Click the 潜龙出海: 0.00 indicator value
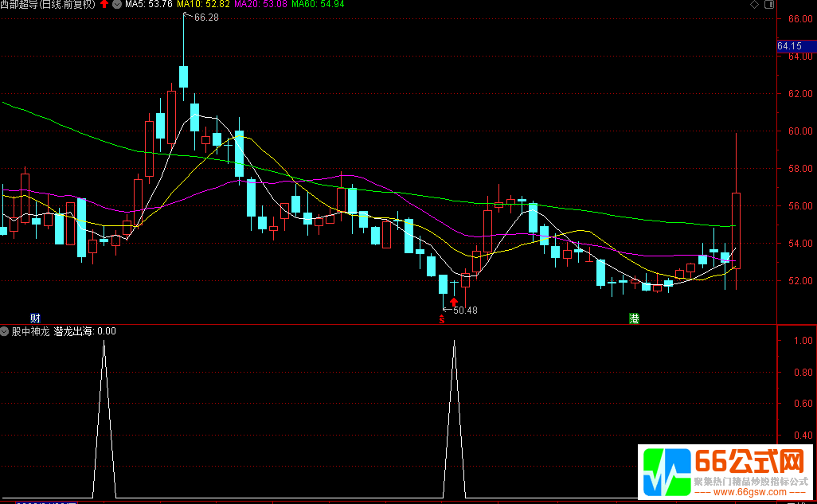The image size is (817, 504). 85,331
